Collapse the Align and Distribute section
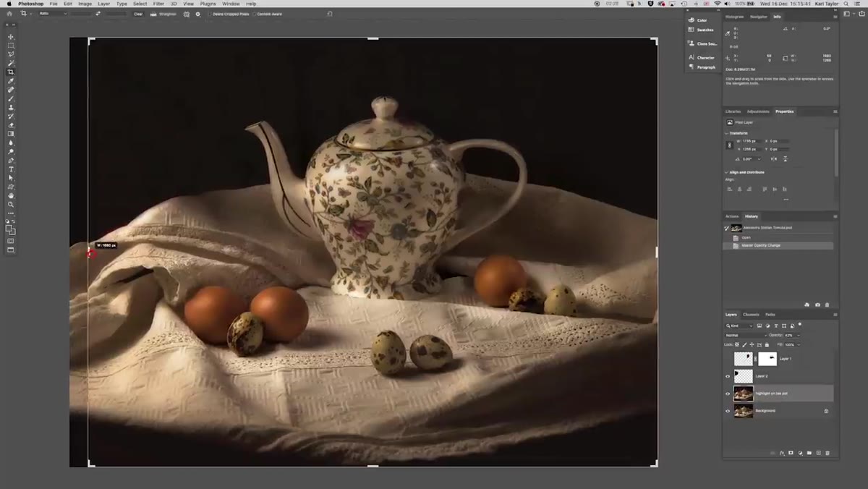Viewport: 868px width, 489px height. point(726,172)
